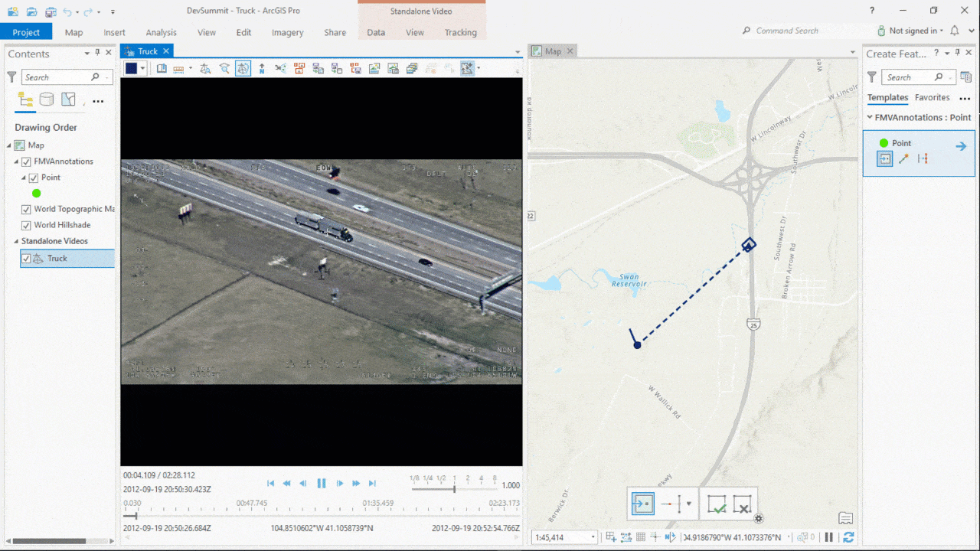Switch to the Map view tab
Screen dimensions: 980x551
[553, 51]
